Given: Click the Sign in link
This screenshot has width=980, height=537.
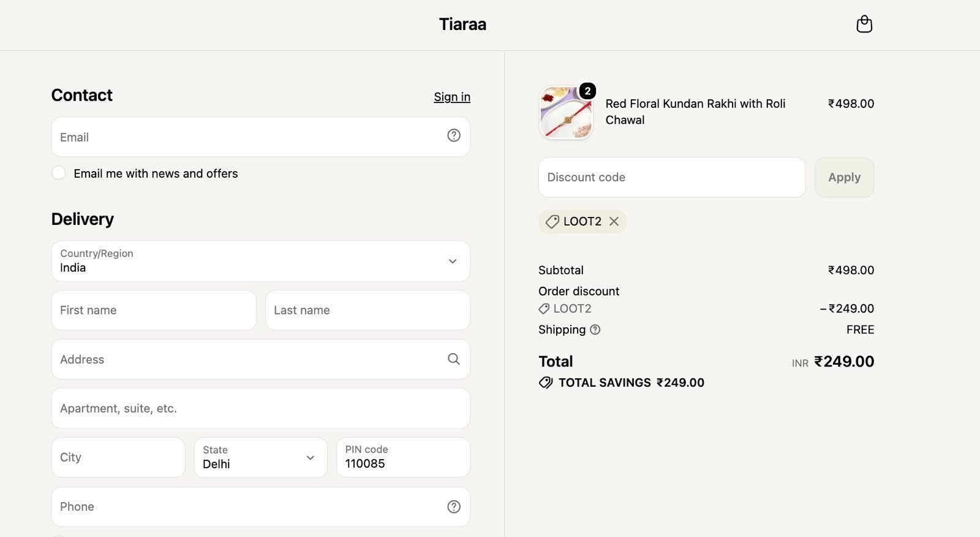Looking at the screenshot, I should (x=452, y=97).
